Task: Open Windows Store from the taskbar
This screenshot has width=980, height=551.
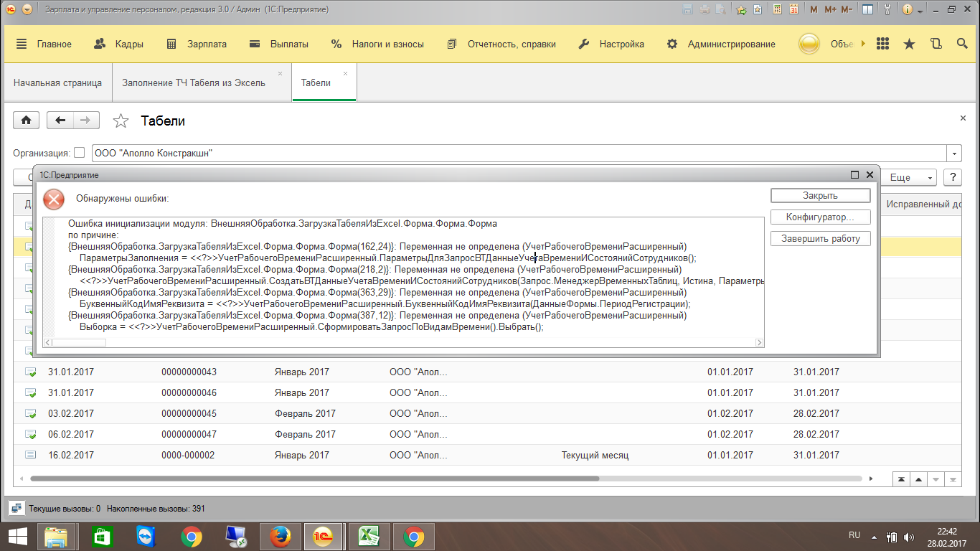Action: 102,536
